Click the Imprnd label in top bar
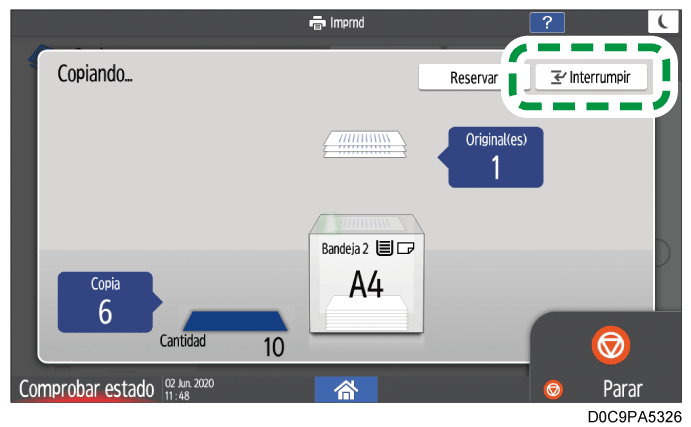Image resolution: width=691 pixels, height=427 pixels. tap(348, 22)
